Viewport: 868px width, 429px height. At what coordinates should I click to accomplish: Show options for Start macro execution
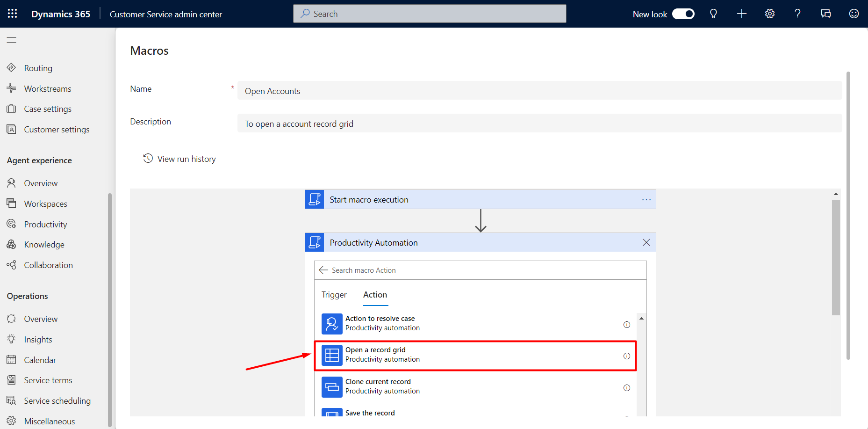[646, 199]
